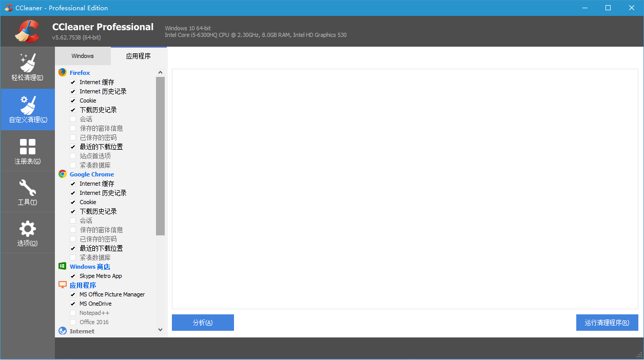Click the Windows 商店 store icon
Viewport: 644px width, 360px height.
pos(63,266)
